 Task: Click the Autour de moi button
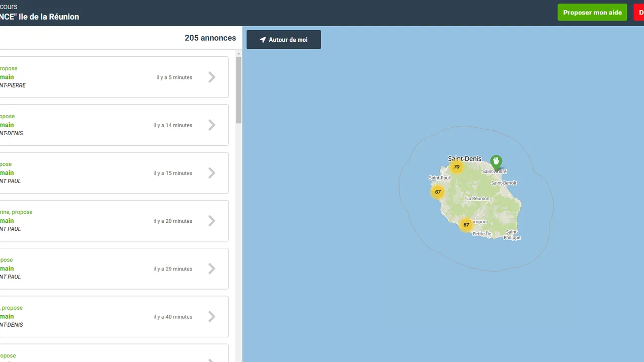(284, 40)
